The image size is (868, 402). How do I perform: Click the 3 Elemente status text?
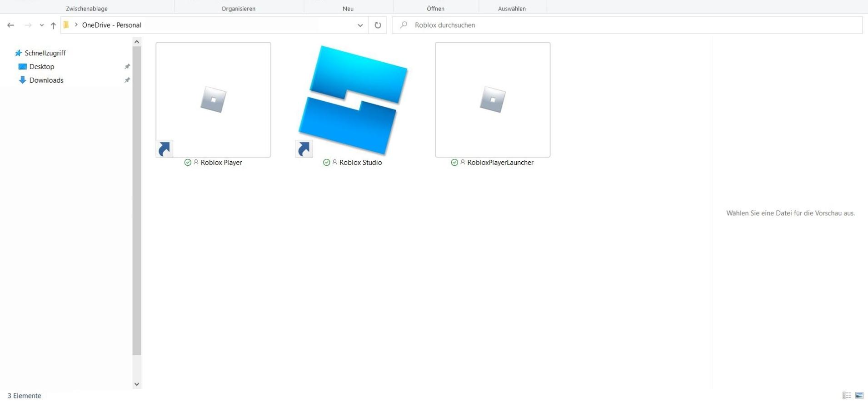[25, 396]
